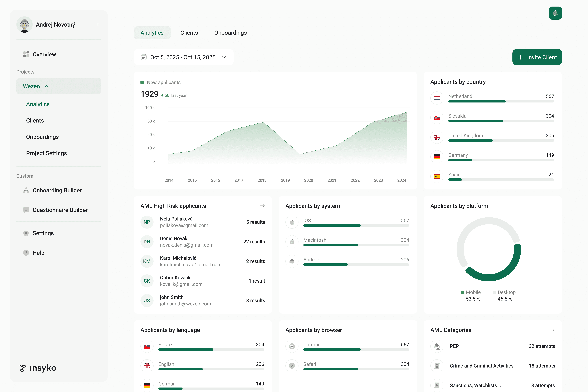Click the Chrome browser icon

(x=292, y=346)
